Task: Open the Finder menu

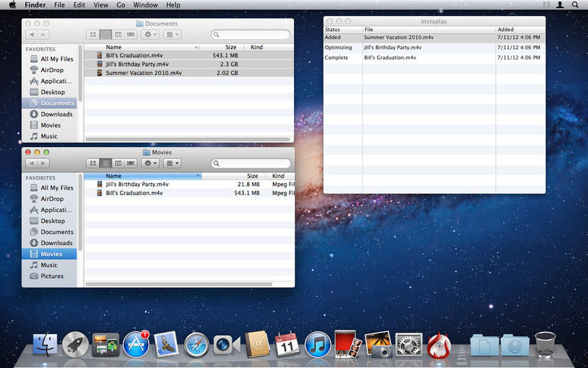Action: [x=35, y=5]
